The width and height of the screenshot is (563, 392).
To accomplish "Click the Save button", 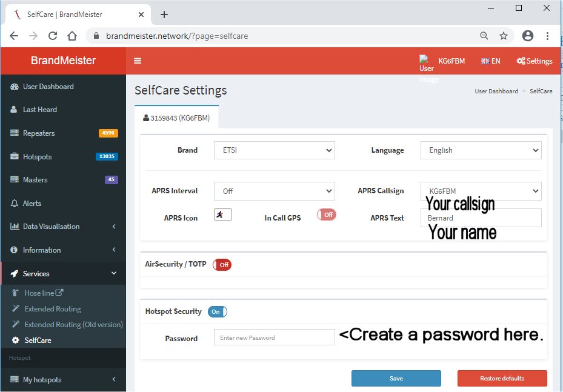I will [x=396, y=378].
